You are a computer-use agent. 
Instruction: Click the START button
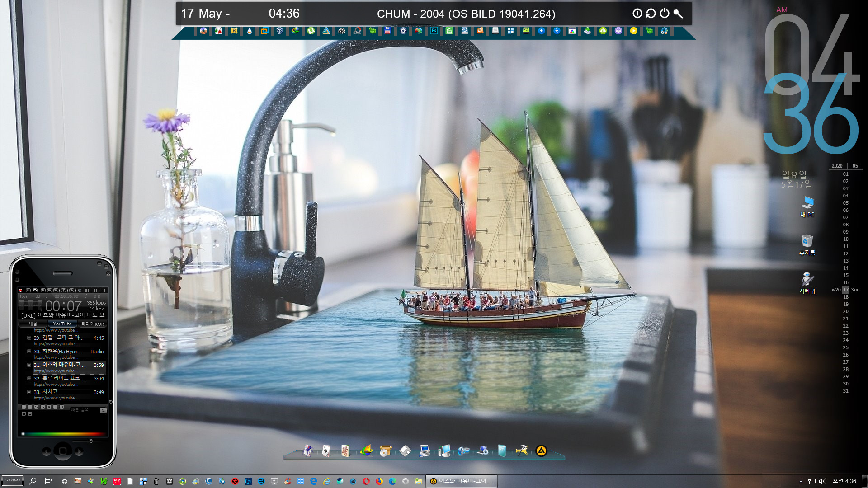click(x=12, y=480)
